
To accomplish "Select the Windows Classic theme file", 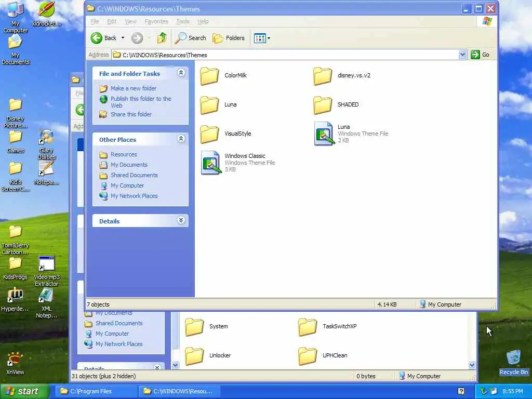I will coord(237,163).
